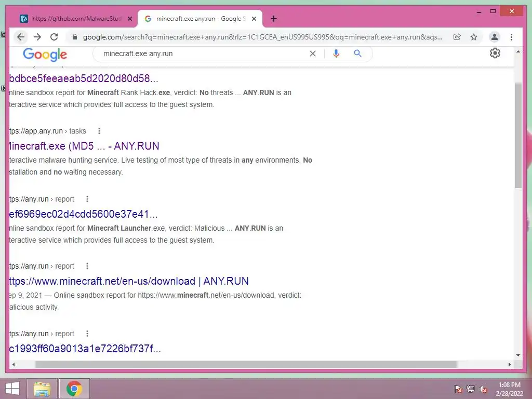
Task: Open options menu beside c1993ff60a result URL
Action: (x=87, y=334)
